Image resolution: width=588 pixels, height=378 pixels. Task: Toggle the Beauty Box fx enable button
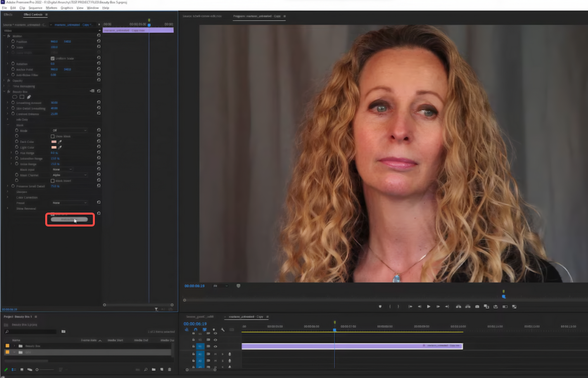coord(8,91)
